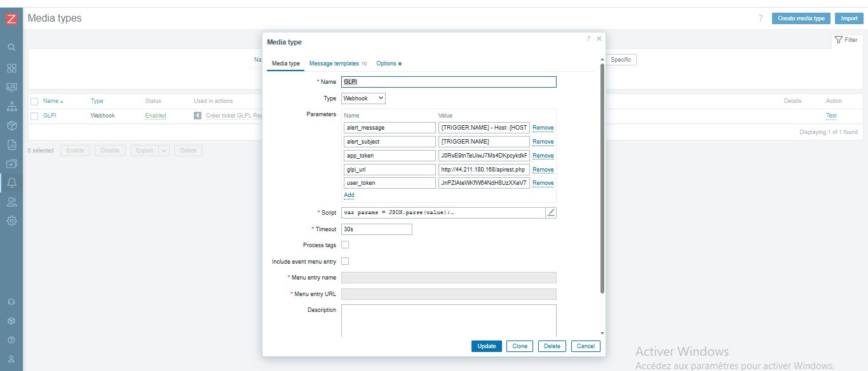The width and height of the screenshot is (868, 371).
Task: Tick the select-all checkbox in table header
Action: 34,101
